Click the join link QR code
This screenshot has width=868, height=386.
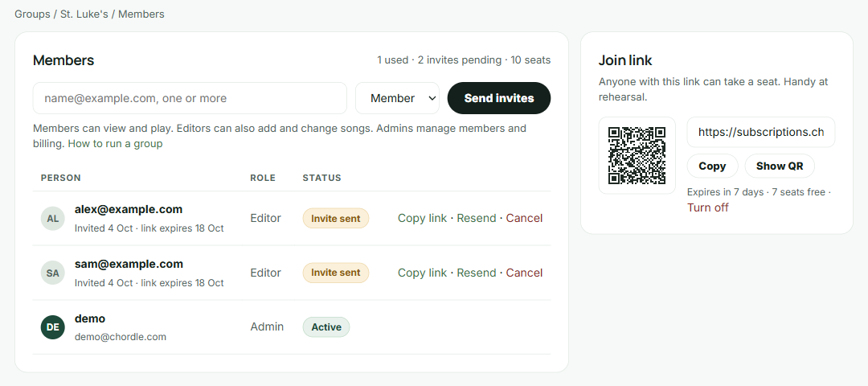(637, 155)
